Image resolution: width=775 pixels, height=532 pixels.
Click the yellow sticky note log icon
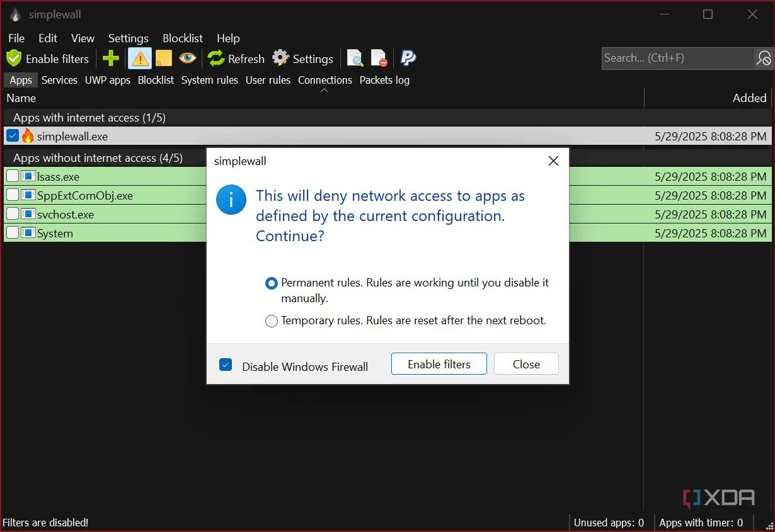pyautogui.click(x=164, y=59)
